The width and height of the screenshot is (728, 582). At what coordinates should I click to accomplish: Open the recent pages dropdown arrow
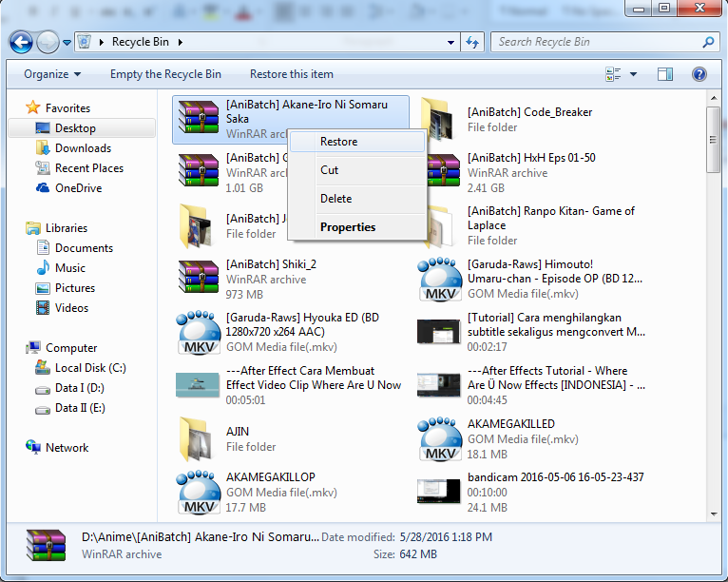[x=67, y=43]
